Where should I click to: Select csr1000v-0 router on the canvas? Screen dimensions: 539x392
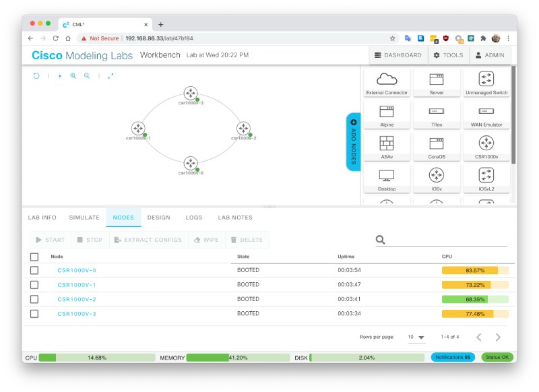191,163
